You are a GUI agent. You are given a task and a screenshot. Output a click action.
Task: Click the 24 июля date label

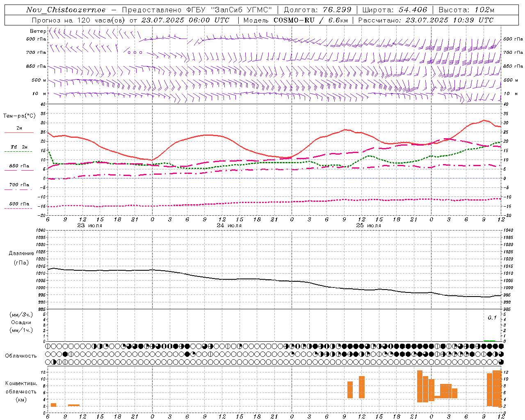(229, 225)
